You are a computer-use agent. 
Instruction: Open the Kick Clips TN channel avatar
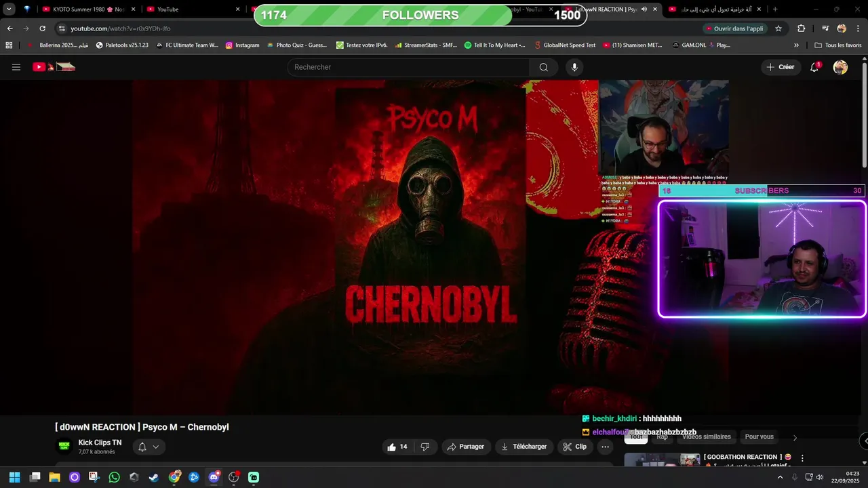click(x=64, y=446)
